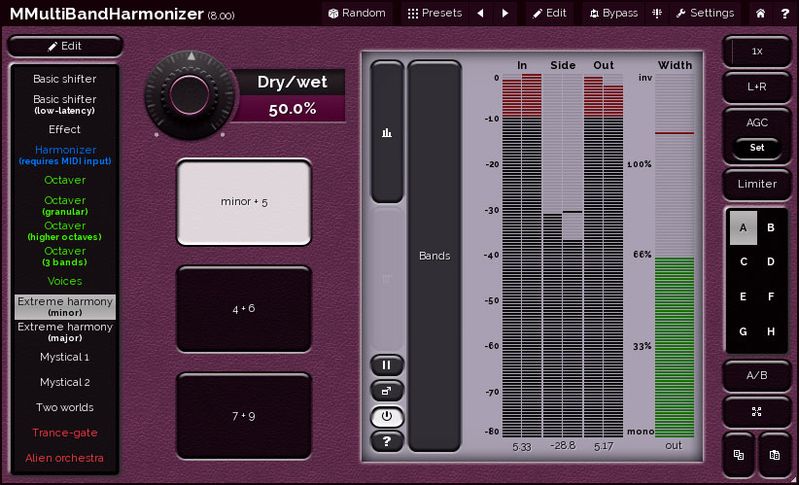The width and height of the screenshot is (800, 485).
Task: Click the meter panel's question mark button
Action: coord(387,440)
